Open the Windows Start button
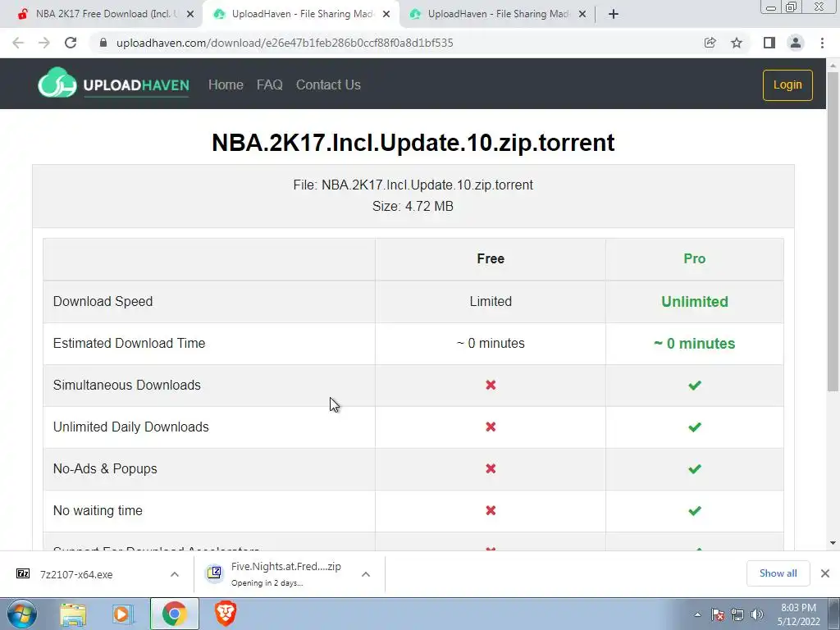Screen dimensions: 840x630 click(21, 614)
